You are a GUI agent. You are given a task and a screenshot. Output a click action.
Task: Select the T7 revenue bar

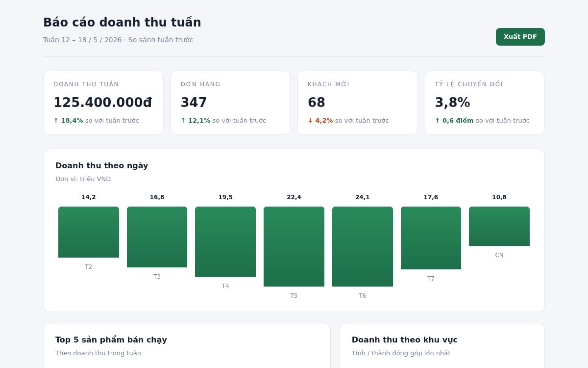[x=431, y=238]
